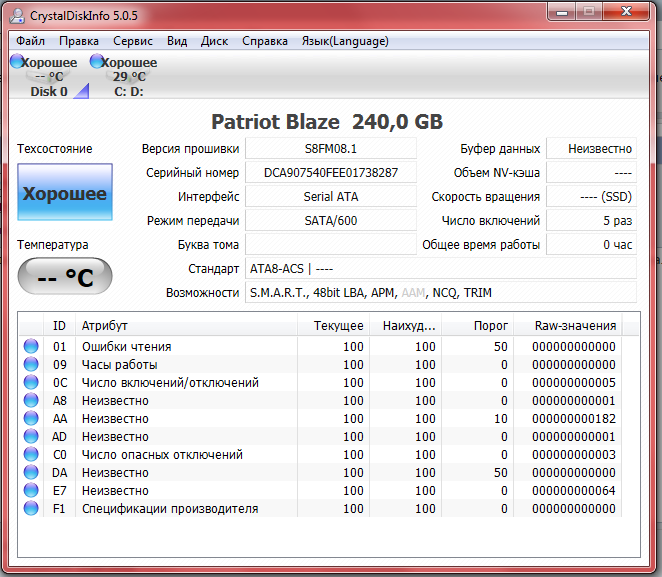Close the CrystalDiskInfo window
662x577 pixels.
(x=627, y=12)
